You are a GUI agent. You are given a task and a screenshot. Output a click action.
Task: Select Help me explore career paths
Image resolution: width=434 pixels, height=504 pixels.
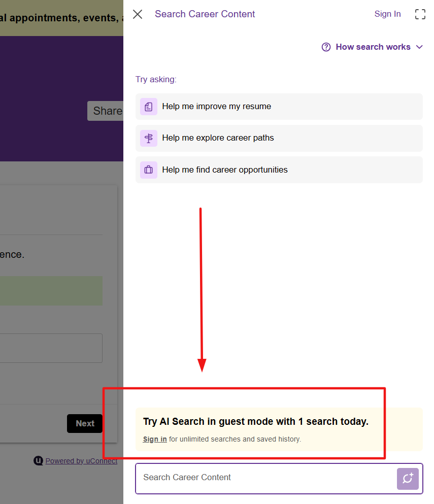(279, 138)
